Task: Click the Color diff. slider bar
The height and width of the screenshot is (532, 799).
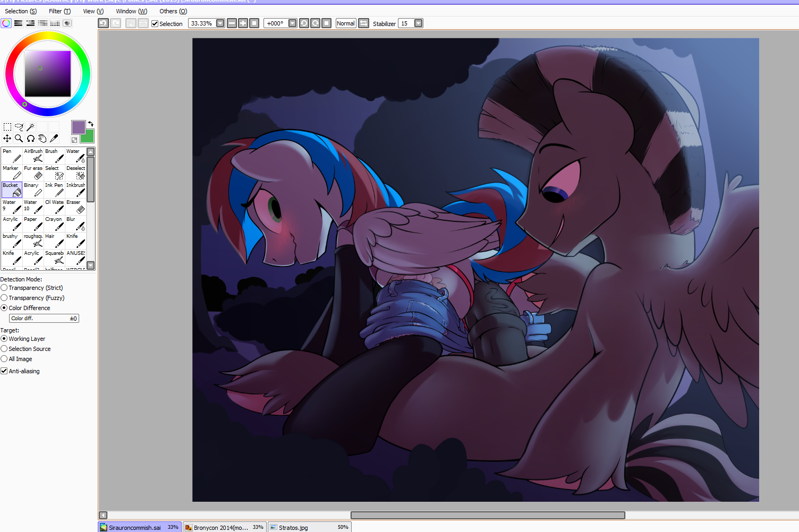Action: click(44, 319)
